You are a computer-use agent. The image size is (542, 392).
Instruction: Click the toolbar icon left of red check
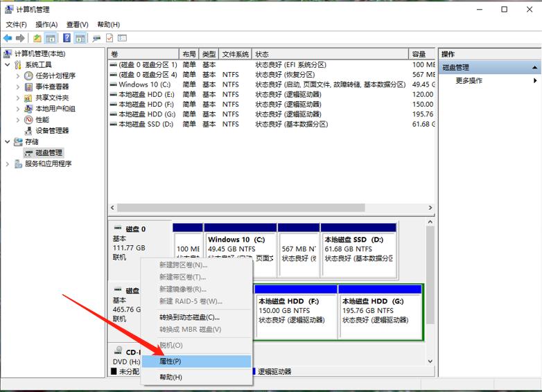coord(96,38)
